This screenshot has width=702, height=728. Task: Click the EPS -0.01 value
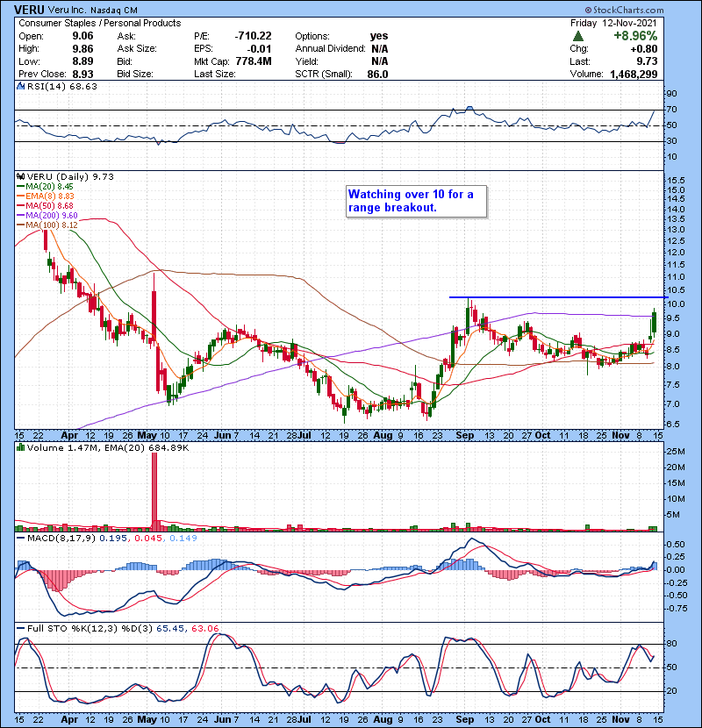click(x=259, y=49)
